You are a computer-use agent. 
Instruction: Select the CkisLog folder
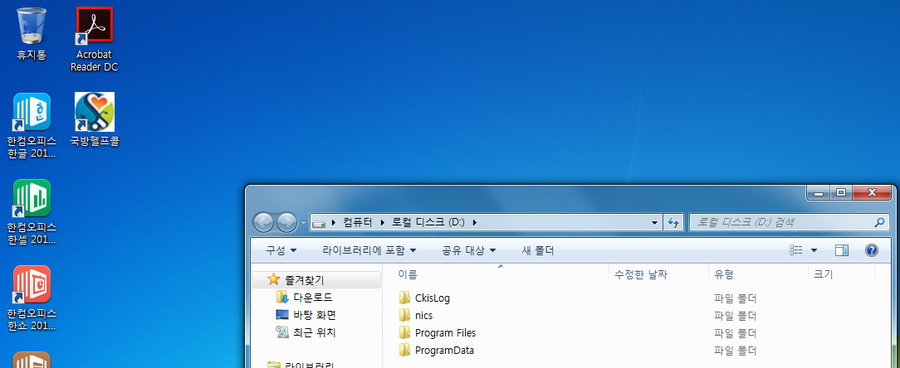click(x=432, y=298)
